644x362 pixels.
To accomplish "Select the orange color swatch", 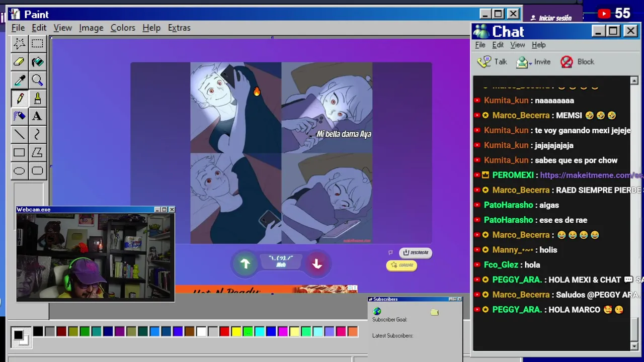I will tap(353, 331).
